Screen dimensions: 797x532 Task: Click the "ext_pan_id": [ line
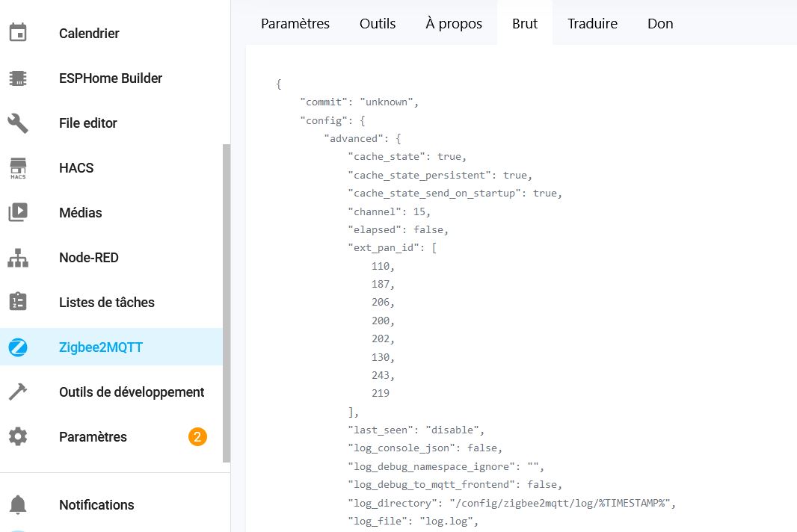(x=393, y=248)
